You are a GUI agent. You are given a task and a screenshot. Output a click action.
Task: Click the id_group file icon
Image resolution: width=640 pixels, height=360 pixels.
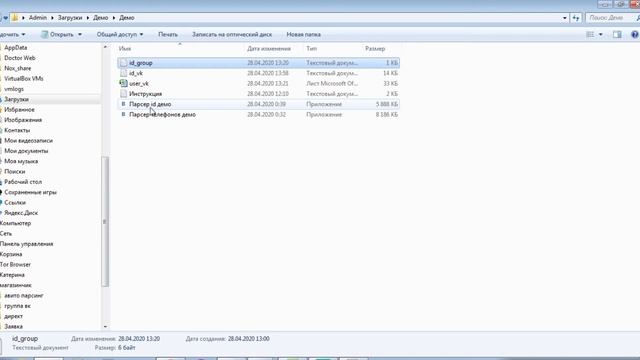tap(123, 63)
